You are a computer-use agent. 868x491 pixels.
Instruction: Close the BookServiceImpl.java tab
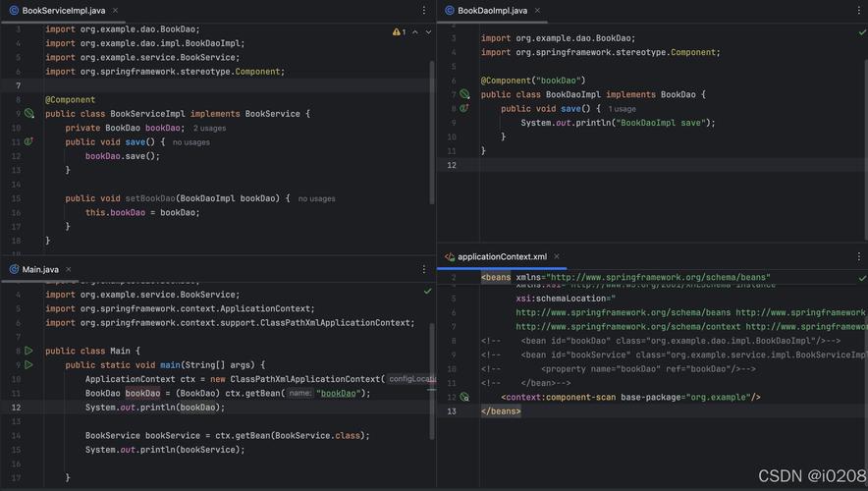115,11
